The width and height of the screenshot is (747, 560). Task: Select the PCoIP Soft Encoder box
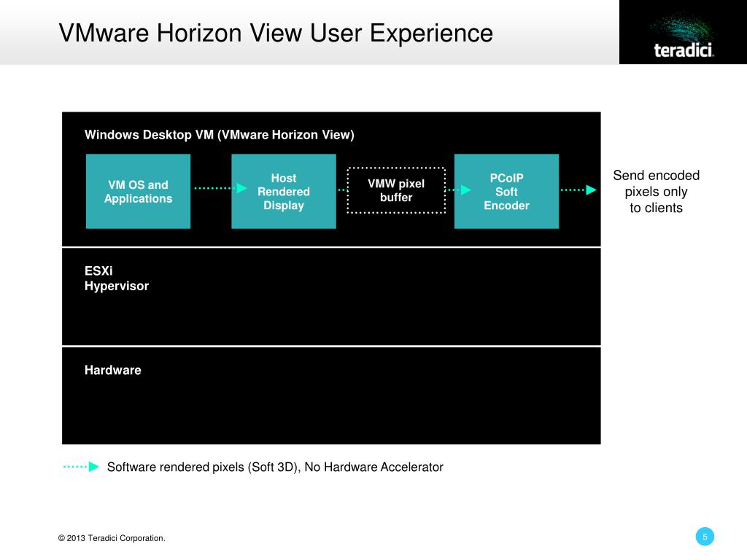[506, 192]
